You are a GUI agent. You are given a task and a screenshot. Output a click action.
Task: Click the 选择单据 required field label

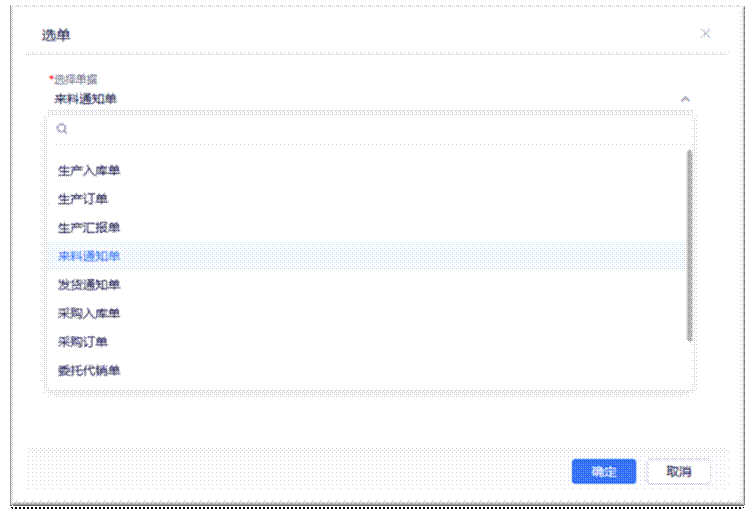76,79
